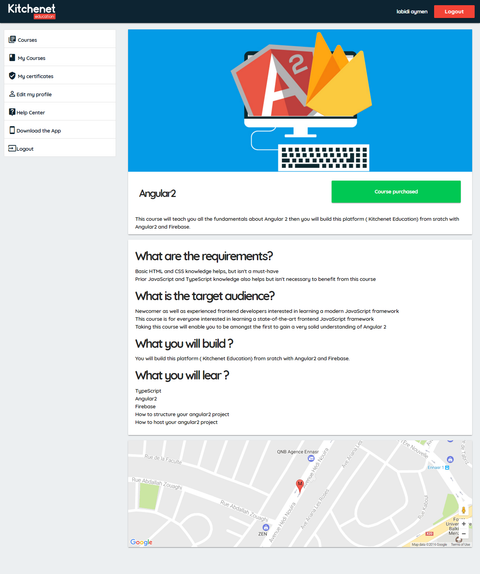This screenshot has width=480, height=574.
Task: Click 'What you will build ?' heading
Action: tap(184, 344)
